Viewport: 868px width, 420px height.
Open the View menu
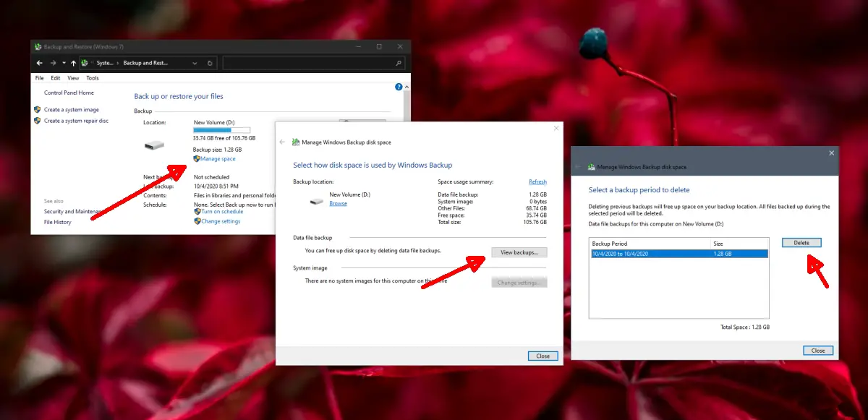(x=73, y=78)
